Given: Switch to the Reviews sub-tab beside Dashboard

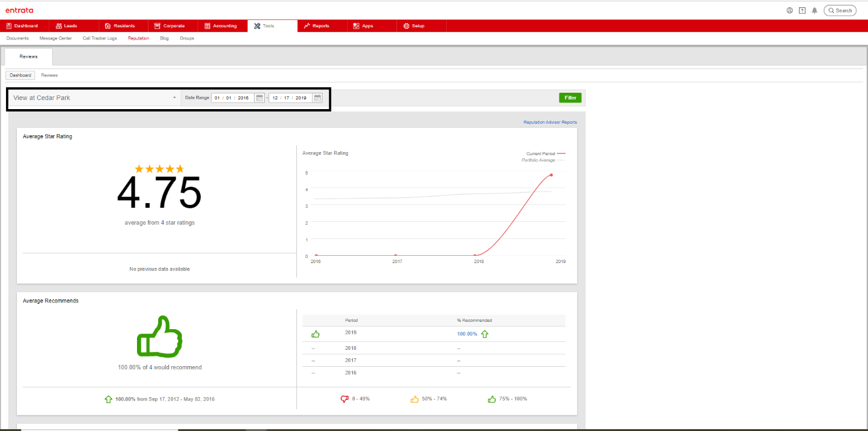Looking at the screenshot, I should tap(49, 75).
